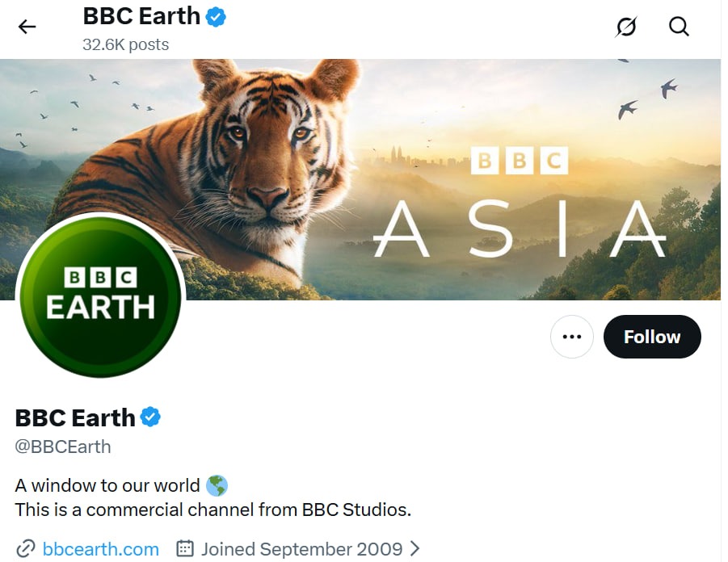Click the link chain icon

click(26, 549)
